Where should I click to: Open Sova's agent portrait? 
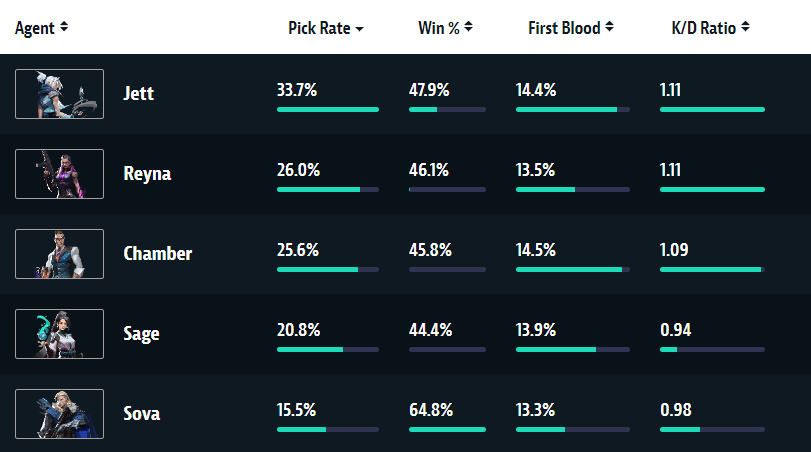coord(59,414)
